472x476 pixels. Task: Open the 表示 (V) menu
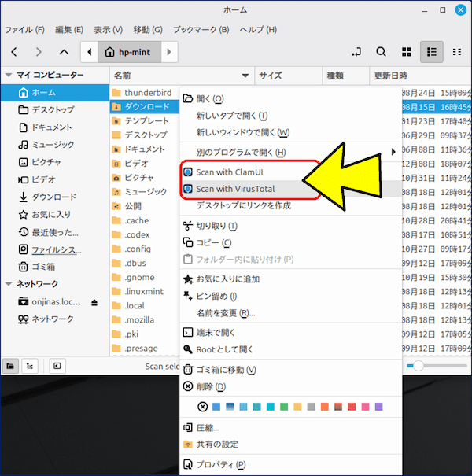[108, 30]
